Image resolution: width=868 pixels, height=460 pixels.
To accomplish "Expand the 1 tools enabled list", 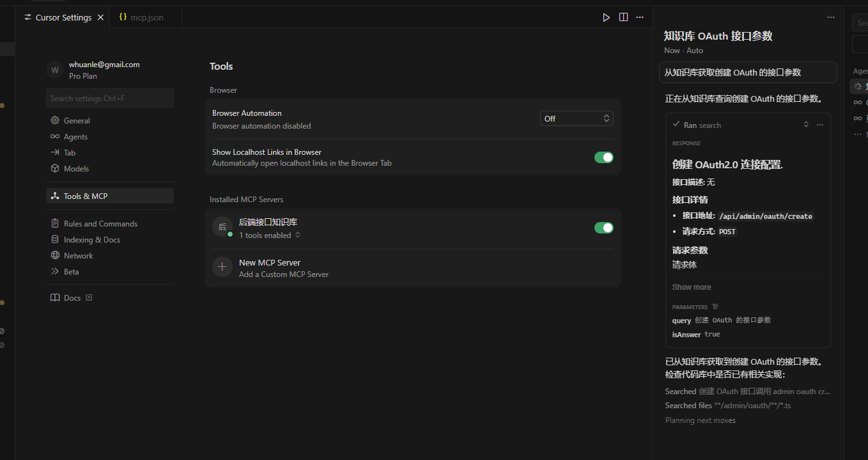I will click(x=269, y=235).
